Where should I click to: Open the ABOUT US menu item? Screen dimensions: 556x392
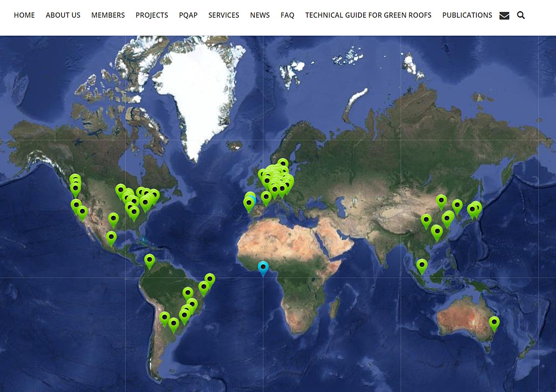pos(63,15)
